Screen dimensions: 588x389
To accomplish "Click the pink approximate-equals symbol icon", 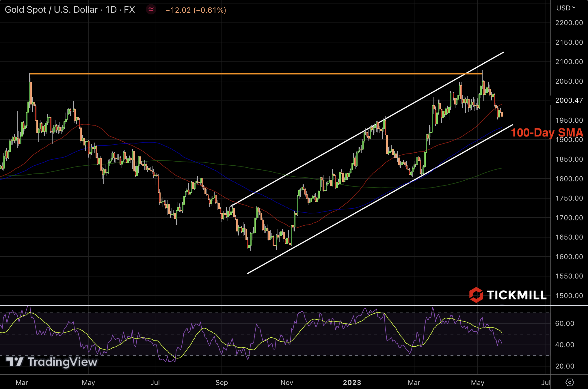I will coord(151,10).
